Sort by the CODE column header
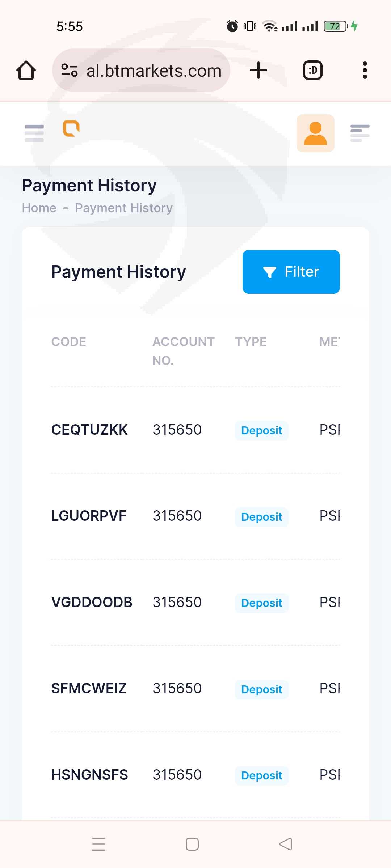 [68, 342]
